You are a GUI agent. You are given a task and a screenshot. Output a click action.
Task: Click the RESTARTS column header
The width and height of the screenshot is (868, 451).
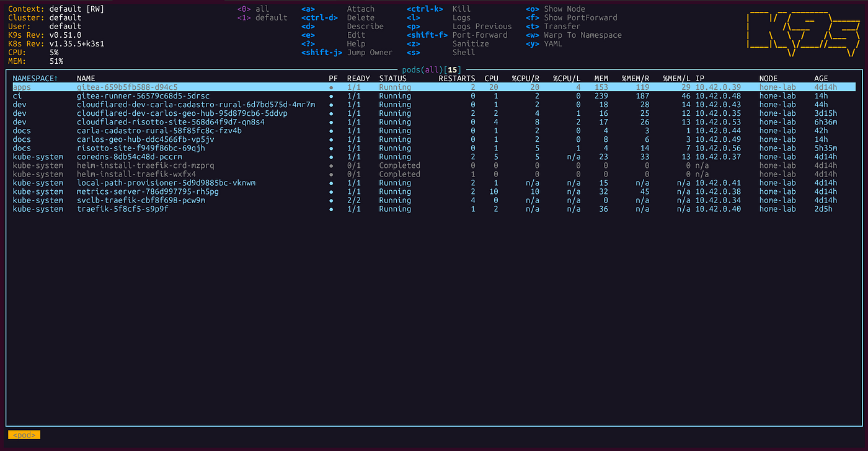point(457,79)
